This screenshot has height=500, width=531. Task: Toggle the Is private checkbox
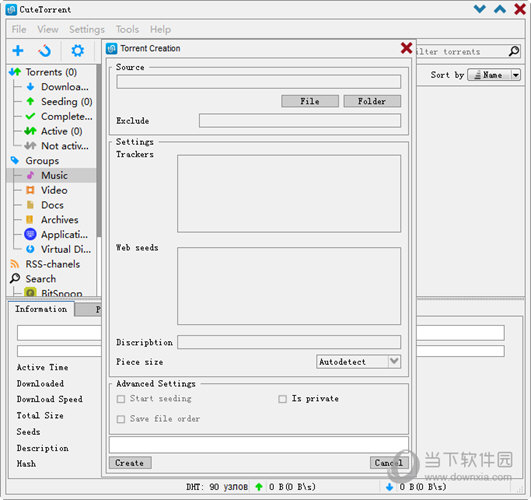click(282, 399)
